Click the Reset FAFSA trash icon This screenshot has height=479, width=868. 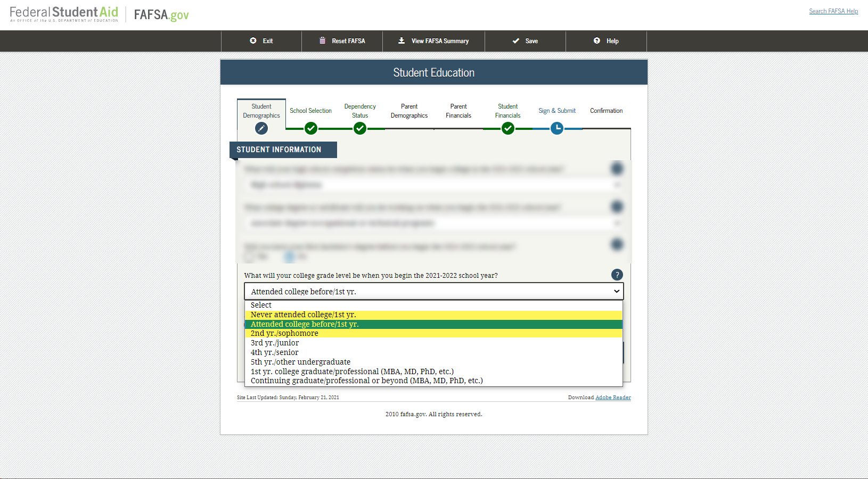click(x=322, y=40)
